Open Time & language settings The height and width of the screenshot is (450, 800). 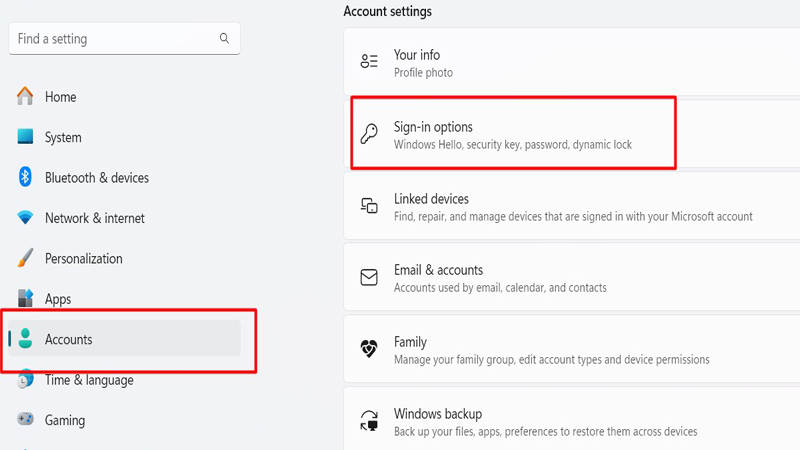pyautogui.click(x=89, y=380)
